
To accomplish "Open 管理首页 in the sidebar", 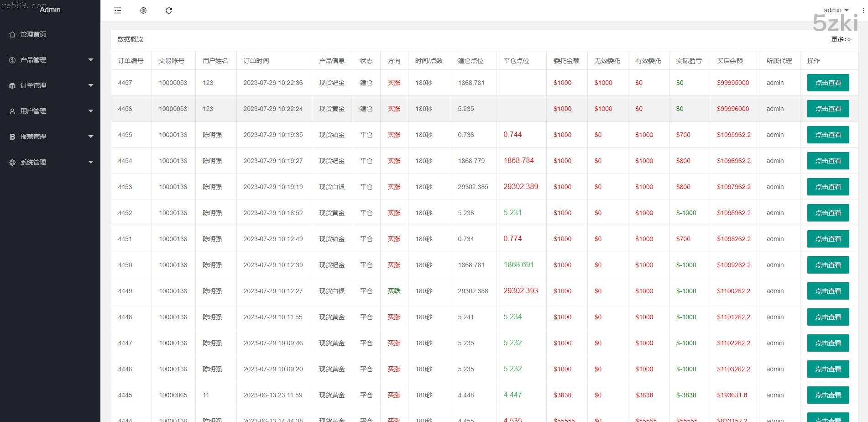I will (x=33, y=34).
